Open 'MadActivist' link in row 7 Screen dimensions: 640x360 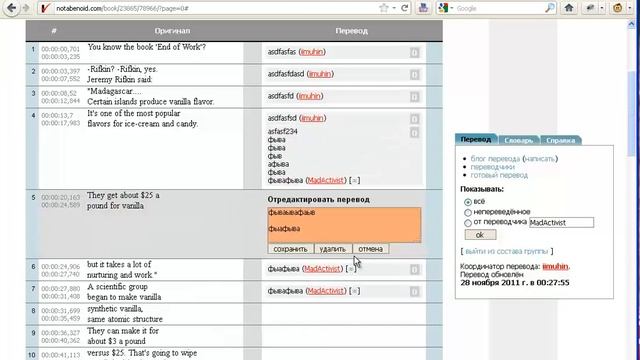[326, 291]
